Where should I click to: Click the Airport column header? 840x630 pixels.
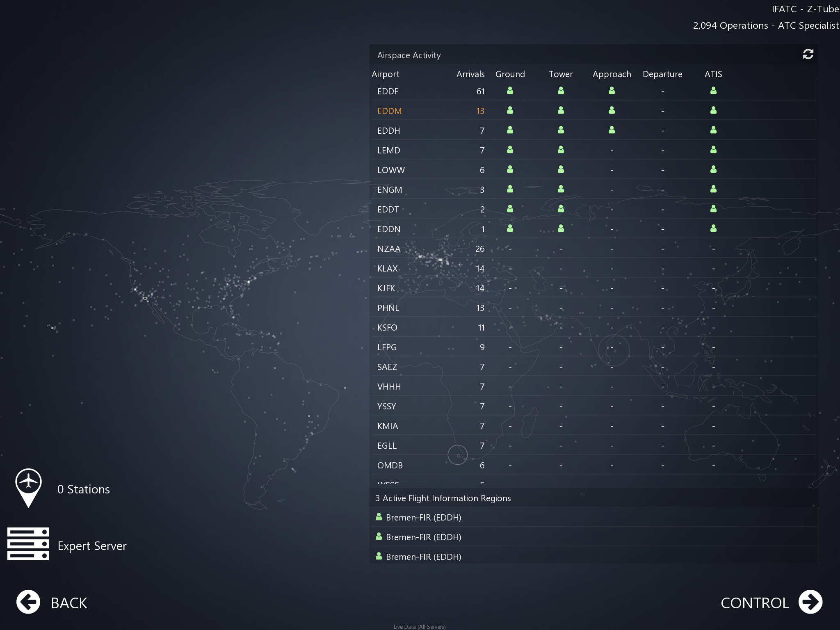coord(385,74)
